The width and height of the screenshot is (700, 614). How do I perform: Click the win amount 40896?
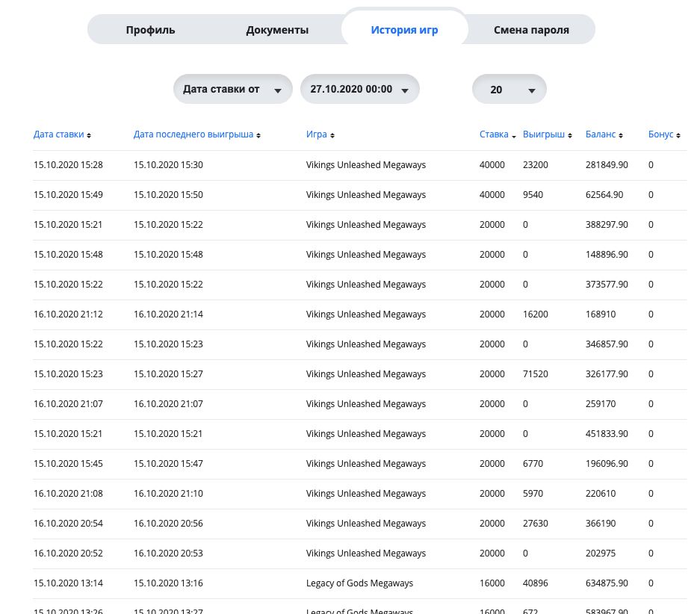(535, 583)
